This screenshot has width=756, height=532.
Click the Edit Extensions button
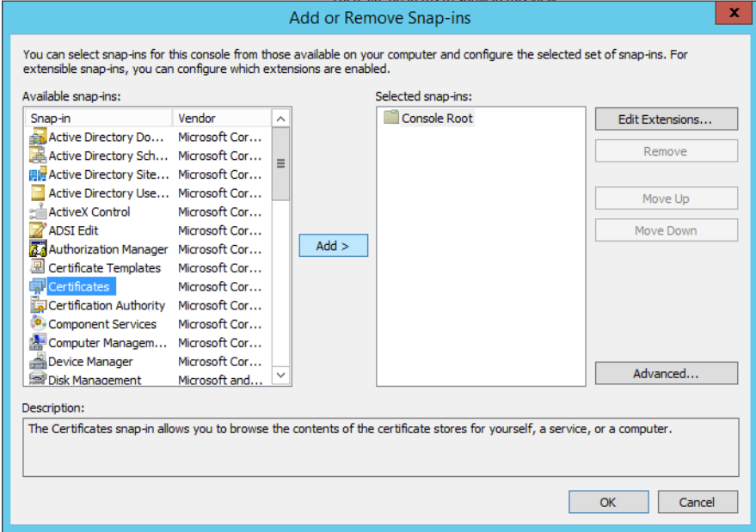click(x=666, y=119)
